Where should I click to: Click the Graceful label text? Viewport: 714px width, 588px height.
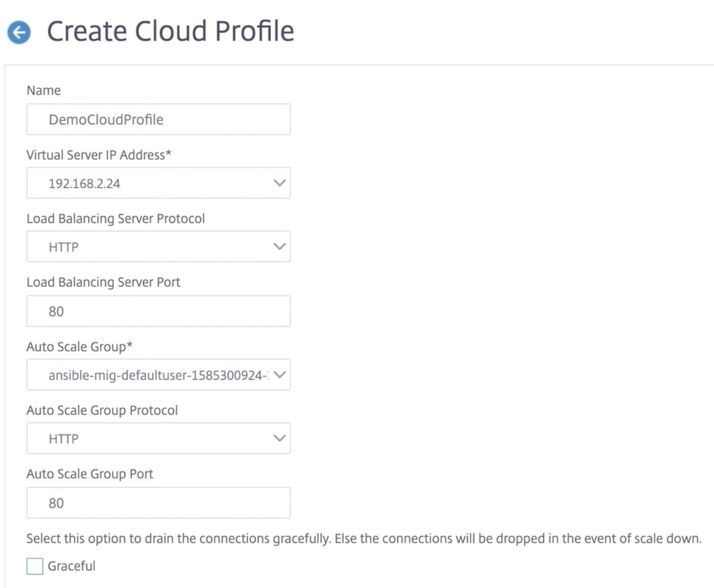tap(71, 566)
